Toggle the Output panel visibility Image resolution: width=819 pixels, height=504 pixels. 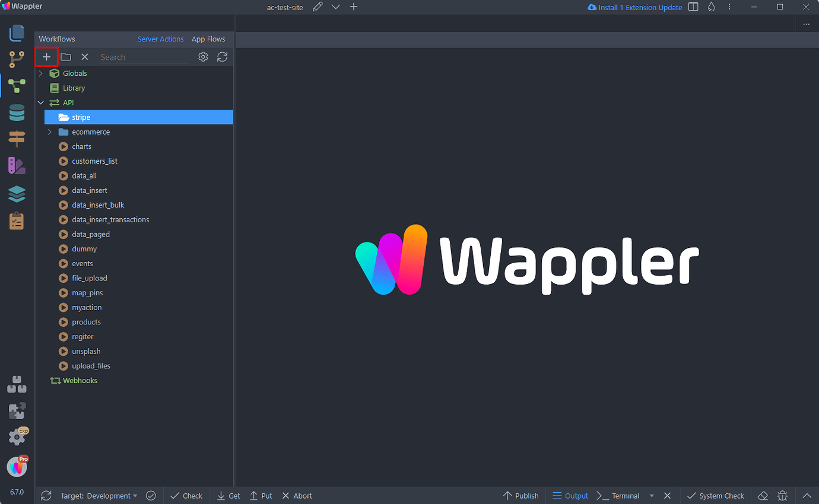pyautogui.click(x=570, y=495)
